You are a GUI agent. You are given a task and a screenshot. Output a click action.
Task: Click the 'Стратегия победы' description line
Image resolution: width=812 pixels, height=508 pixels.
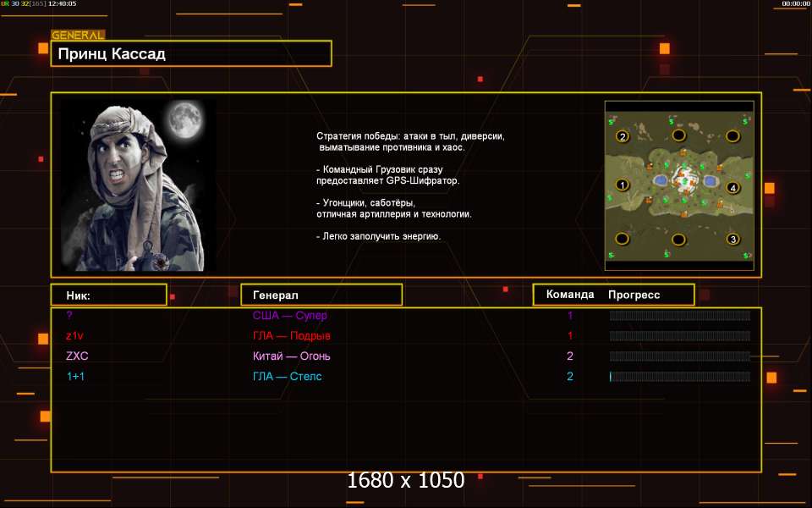point(411,136)
